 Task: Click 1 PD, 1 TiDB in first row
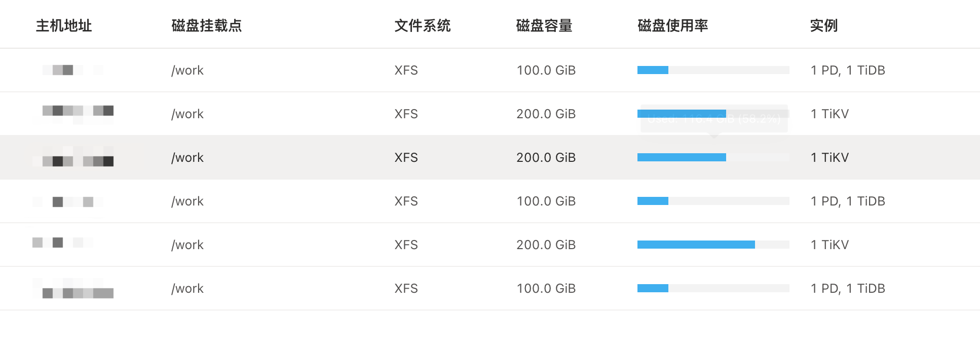pyautogui.click(x=847, y=70)
